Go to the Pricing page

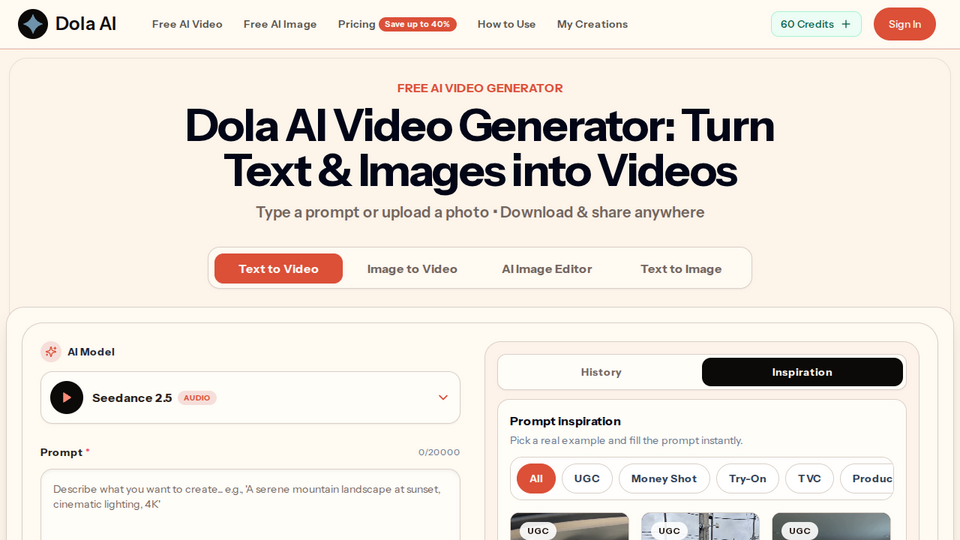356,24
